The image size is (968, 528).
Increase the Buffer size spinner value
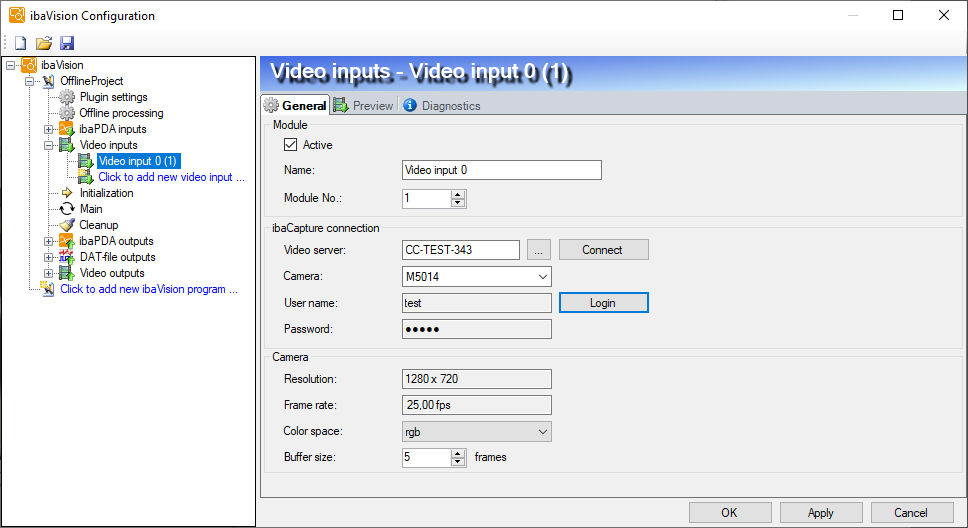[x=458, y=453]
